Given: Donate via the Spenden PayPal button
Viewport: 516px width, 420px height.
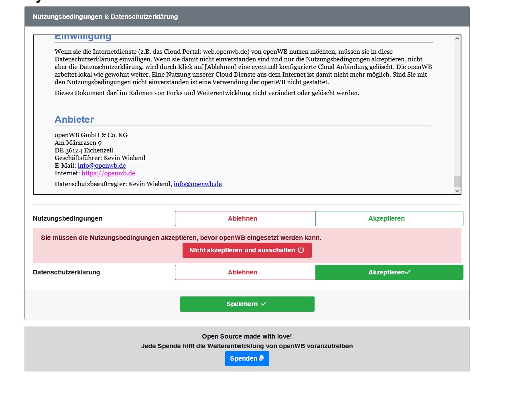Looking at the screenshot, I should (x=247, y=359).
